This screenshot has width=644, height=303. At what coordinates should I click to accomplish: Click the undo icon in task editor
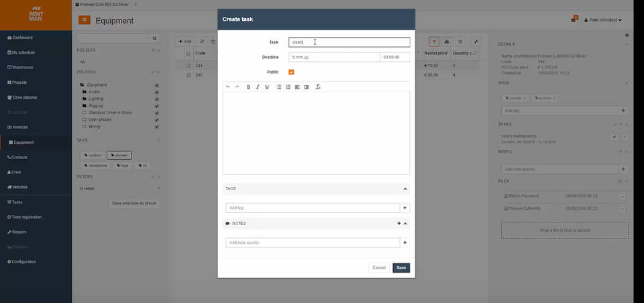coord(228,87)
